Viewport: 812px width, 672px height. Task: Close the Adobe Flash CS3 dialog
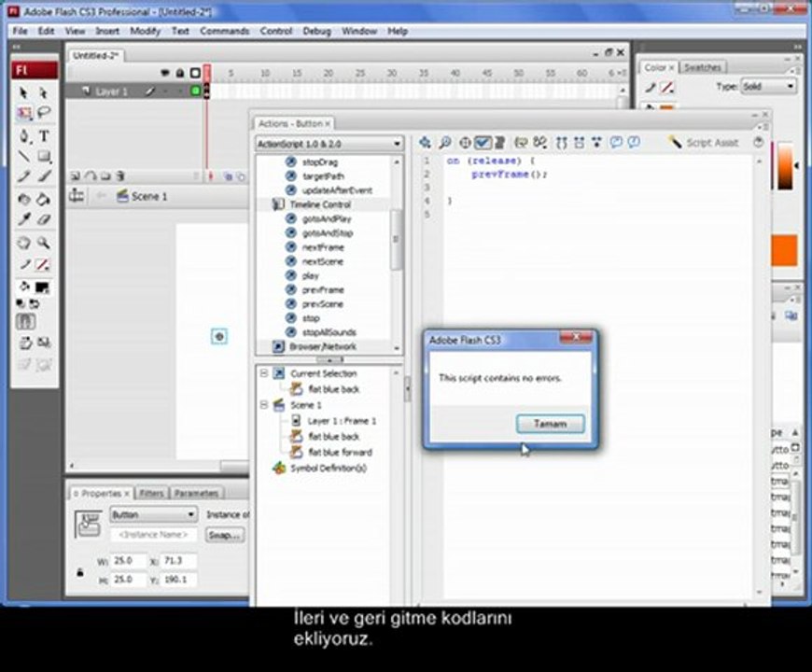pyautogui.click(x=575, y=338)
